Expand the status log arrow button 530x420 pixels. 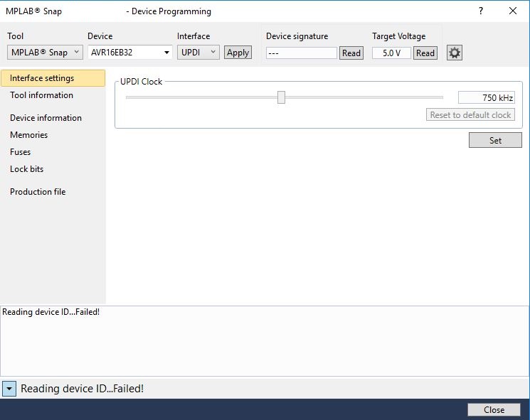point(9,389)
